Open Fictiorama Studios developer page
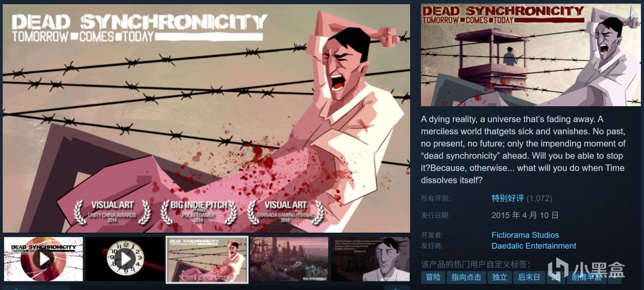644x290 pixels. 525,235
